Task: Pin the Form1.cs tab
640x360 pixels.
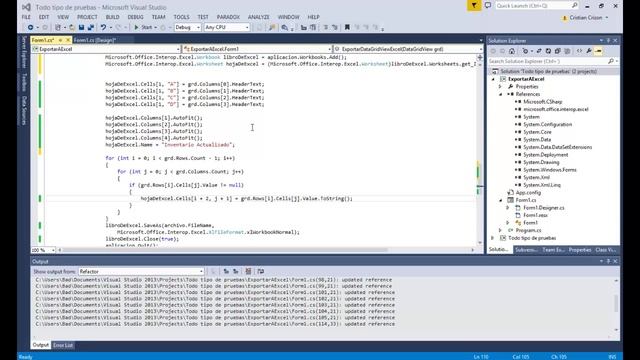Action: click(60, 40)
